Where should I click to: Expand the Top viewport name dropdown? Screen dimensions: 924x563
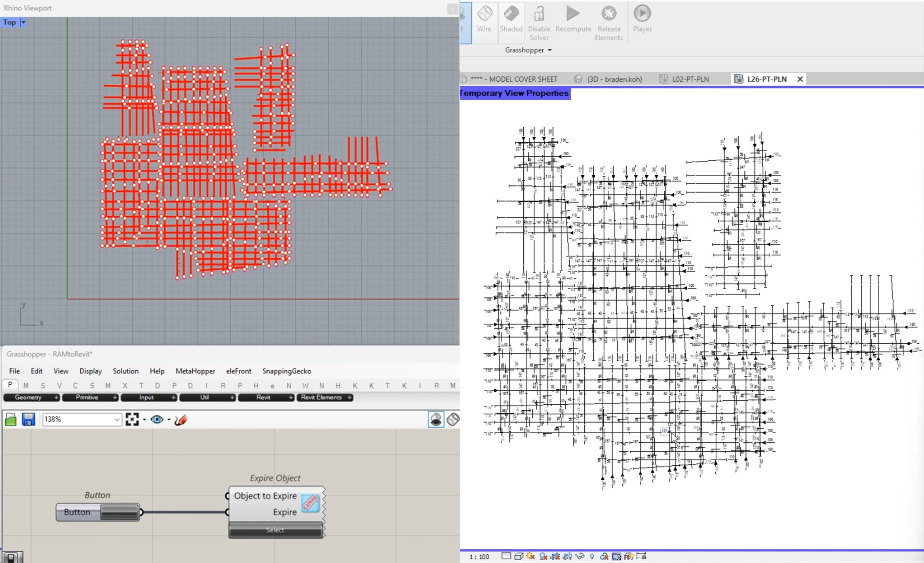(x=23, y=23)
